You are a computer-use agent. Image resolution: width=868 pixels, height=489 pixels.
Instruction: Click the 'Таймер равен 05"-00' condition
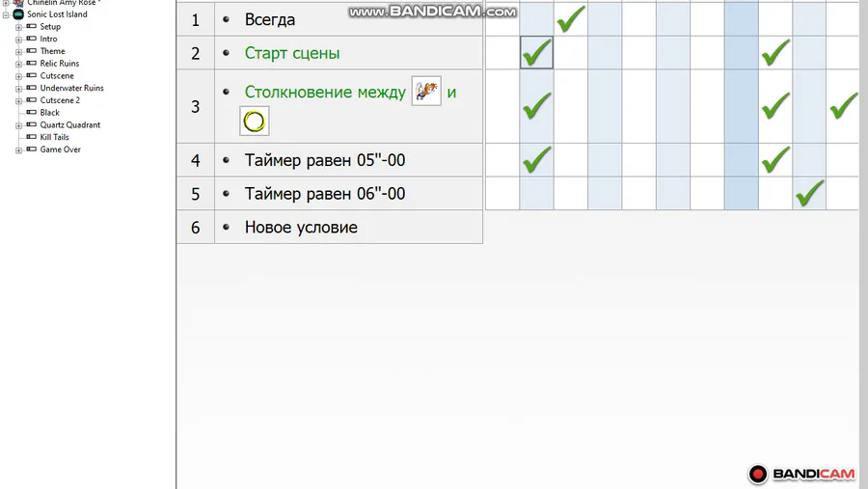(x=324, y=160)
